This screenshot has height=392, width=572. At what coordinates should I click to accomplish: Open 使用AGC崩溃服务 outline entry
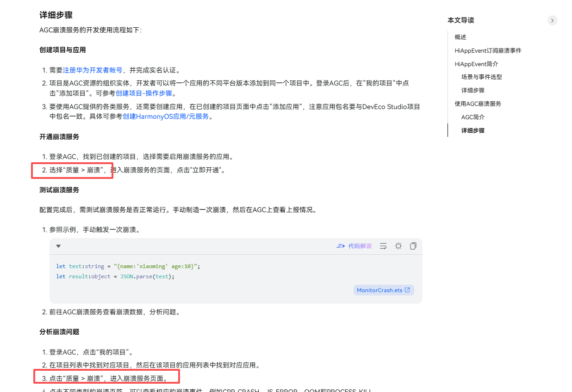pos(478,104)
